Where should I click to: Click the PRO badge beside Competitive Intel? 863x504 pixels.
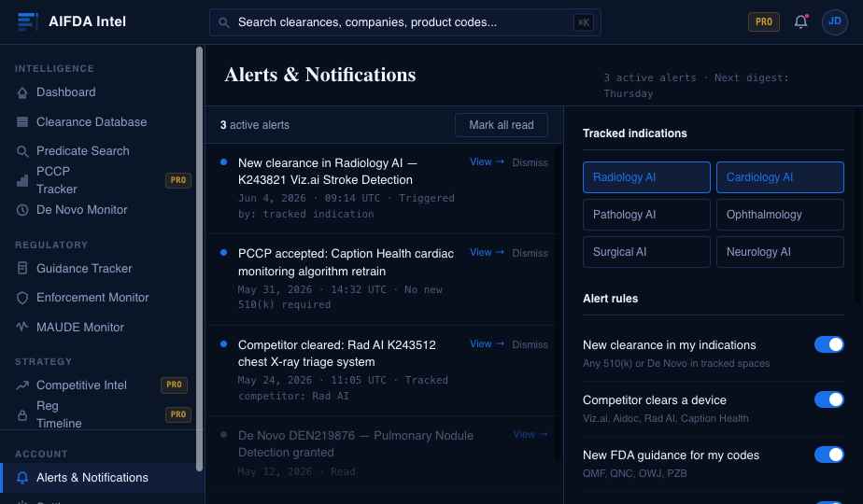174,385
